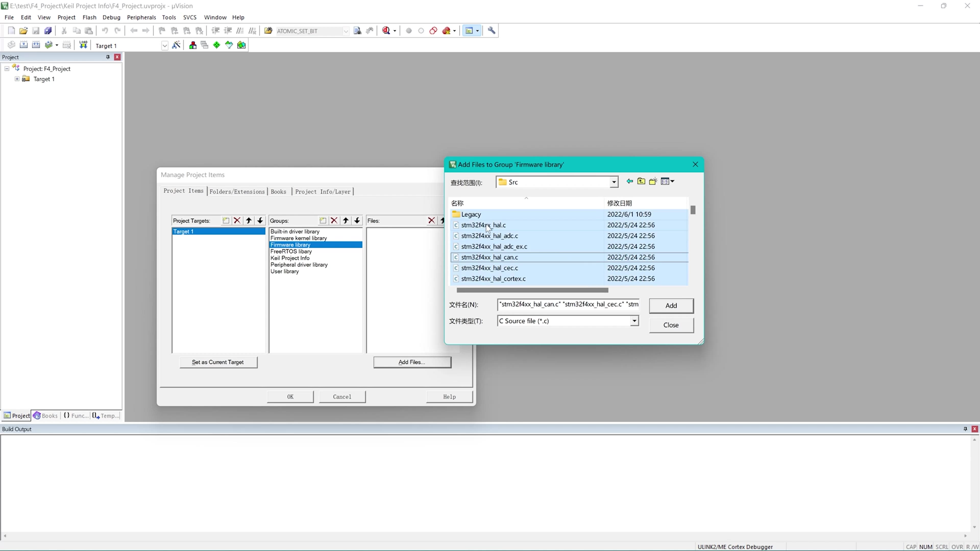Image resolution: width=980 pixels, height=551 pixels.
Task: Open the Flash menu
Action: (89, 17)
